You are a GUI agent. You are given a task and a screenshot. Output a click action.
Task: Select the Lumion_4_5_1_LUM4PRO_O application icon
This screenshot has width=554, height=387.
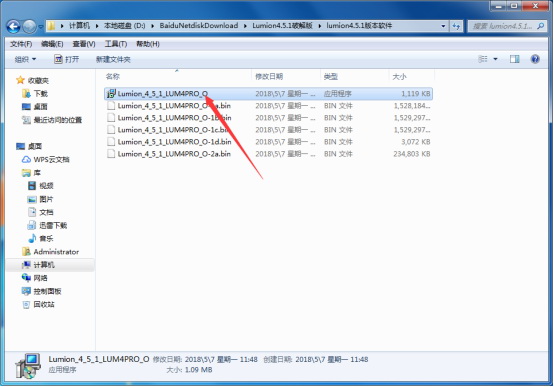(x=111, y=94)
